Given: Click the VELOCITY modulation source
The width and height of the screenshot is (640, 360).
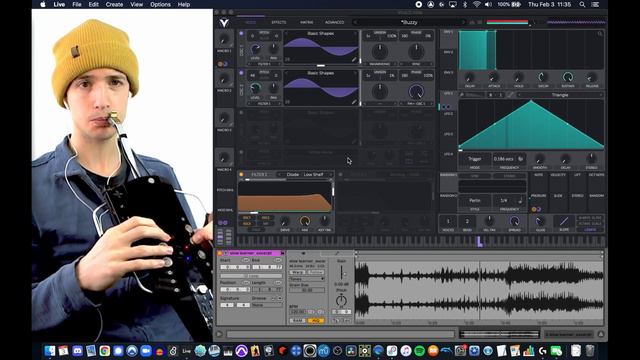Looking at the screenshot, I should (x=558, y=175).
